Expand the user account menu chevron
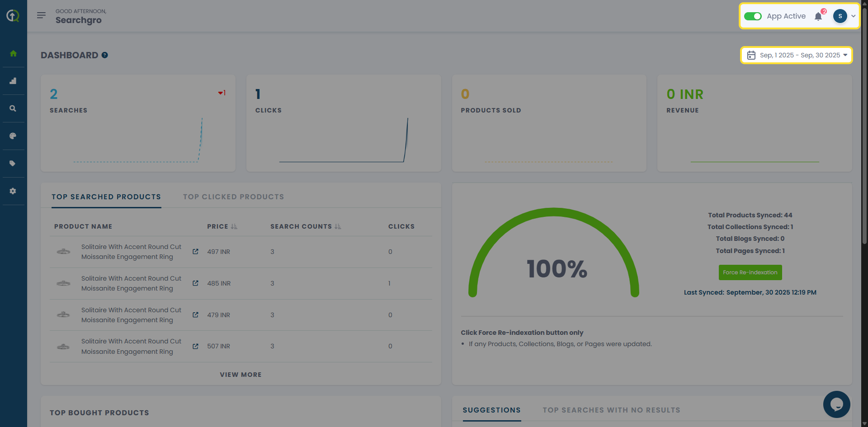The image size is (868, 427). (x=854, y=16)
